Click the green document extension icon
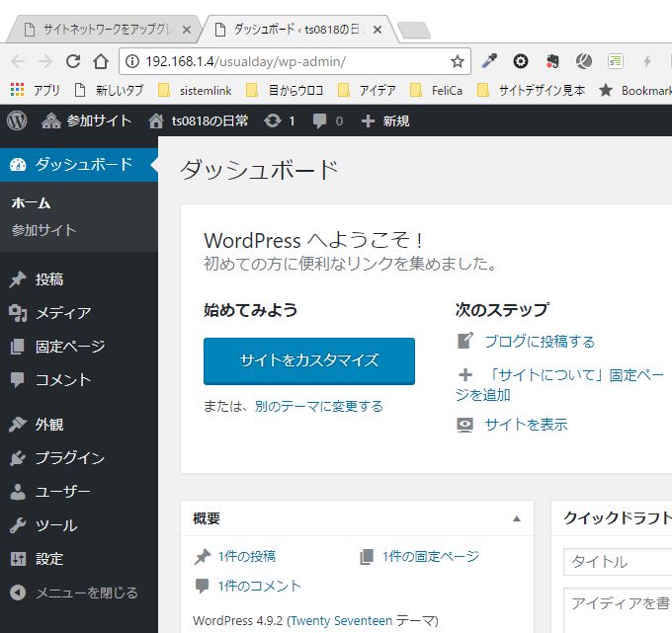Viewport: 672px width, 633px height. [616, 61]
